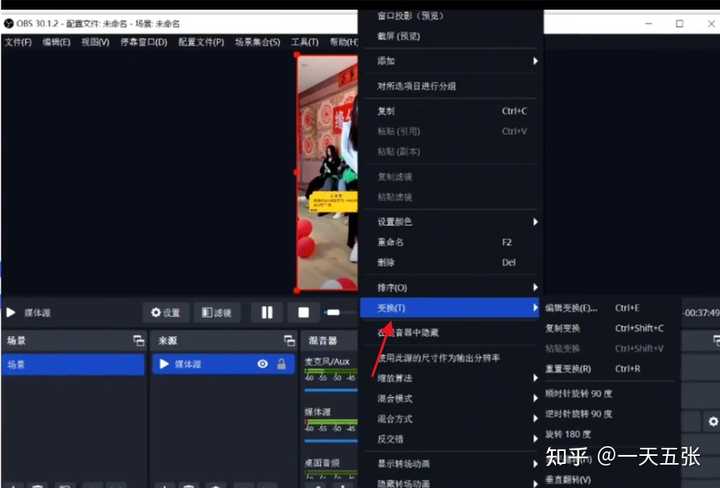The width and height of the screenshot is (720, 488).
Task: Click the 混音器 dock title
Action: point(322,340)
